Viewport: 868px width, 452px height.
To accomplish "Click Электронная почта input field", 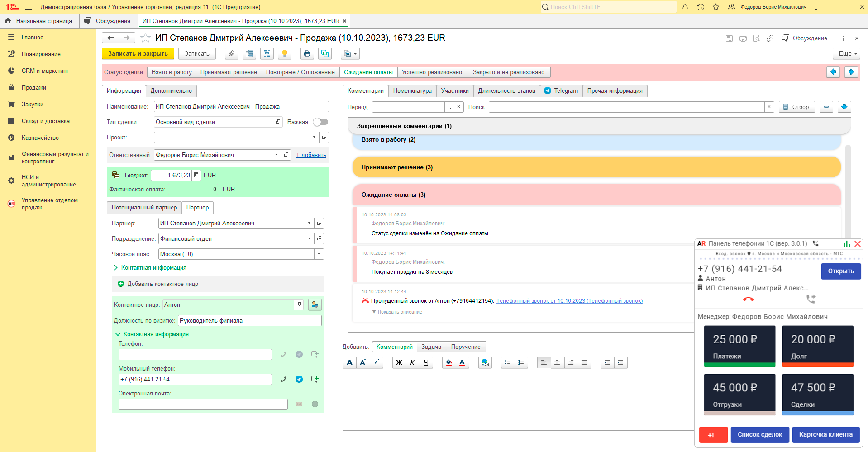I will [x=203, y=404].
